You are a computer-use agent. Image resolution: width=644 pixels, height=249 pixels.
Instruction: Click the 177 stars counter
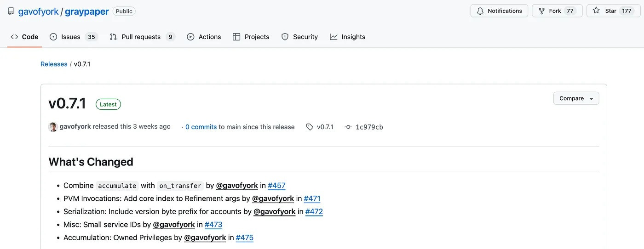click(627, 11)
